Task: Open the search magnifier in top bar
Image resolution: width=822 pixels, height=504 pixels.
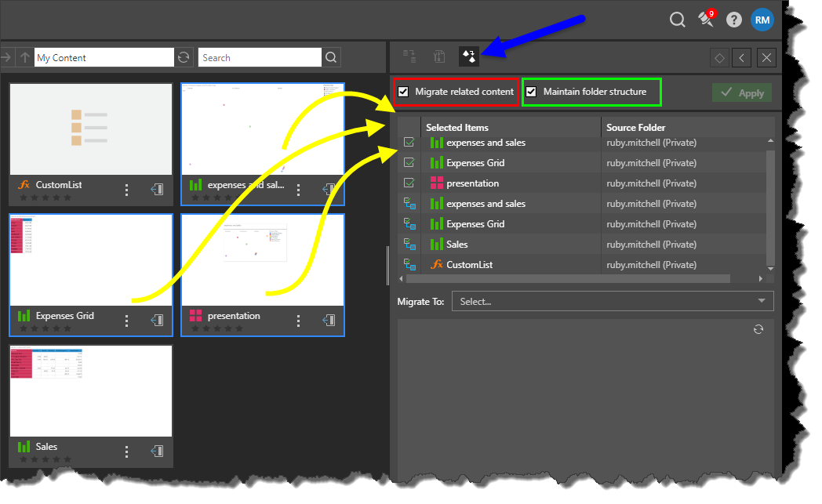Action: [678, 20]
